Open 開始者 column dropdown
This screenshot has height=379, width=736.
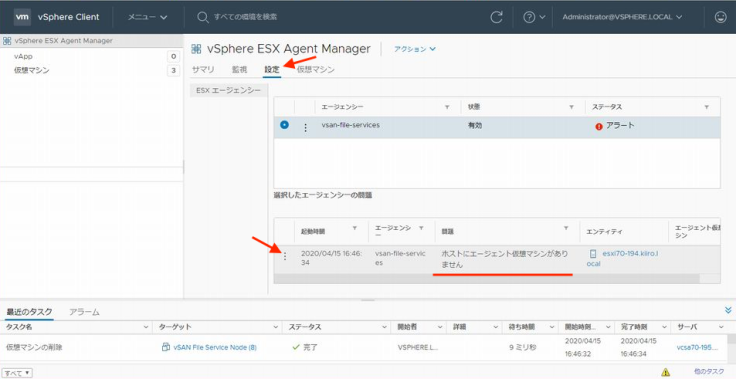(x=440, y=327)
